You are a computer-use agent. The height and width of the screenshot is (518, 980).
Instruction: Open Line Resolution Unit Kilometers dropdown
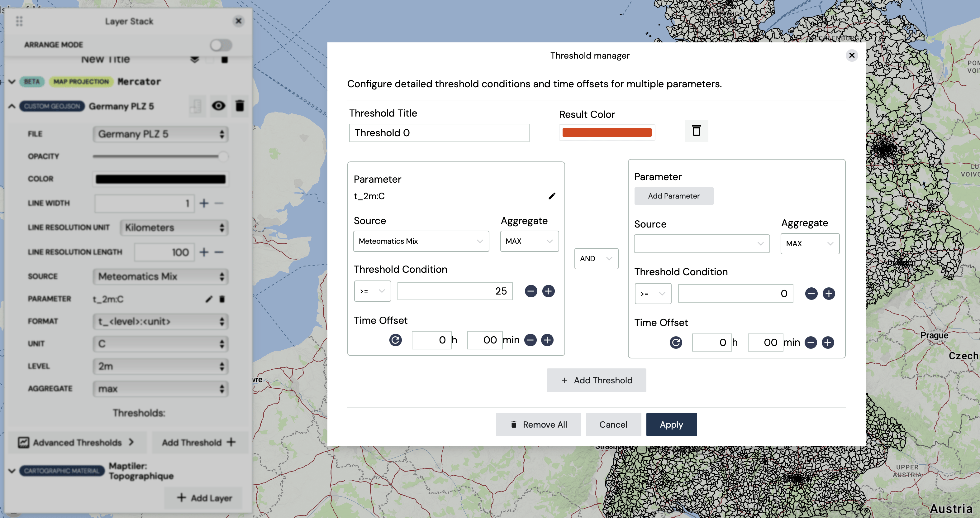pyautogui.click(x=174, y=228)
